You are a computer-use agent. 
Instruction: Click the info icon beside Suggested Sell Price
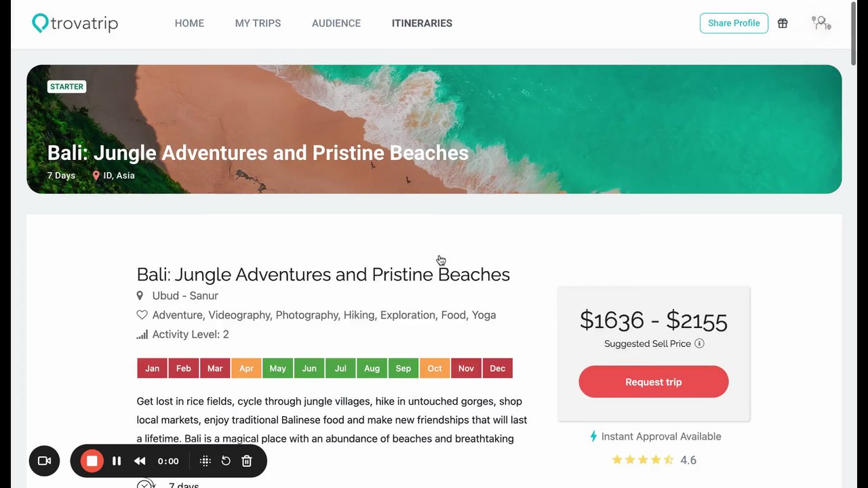click(699, 344)
